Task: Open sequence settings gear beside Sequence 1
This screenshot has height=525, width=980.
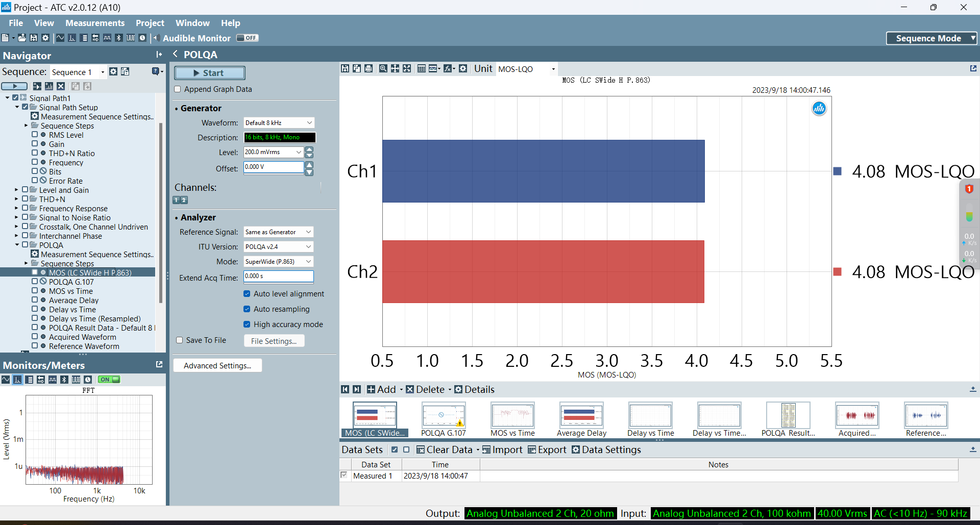Action: 113,72
